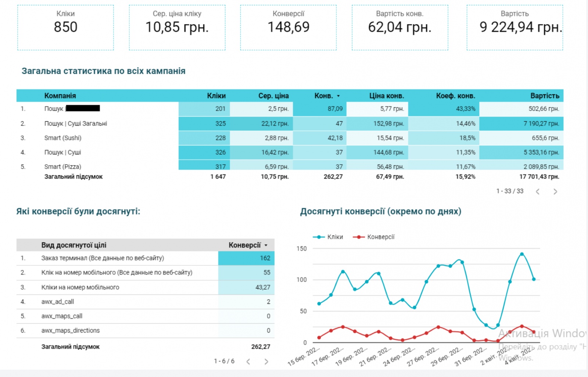Toggle the Конверсії legend item in chart

(x=374, y=237)
